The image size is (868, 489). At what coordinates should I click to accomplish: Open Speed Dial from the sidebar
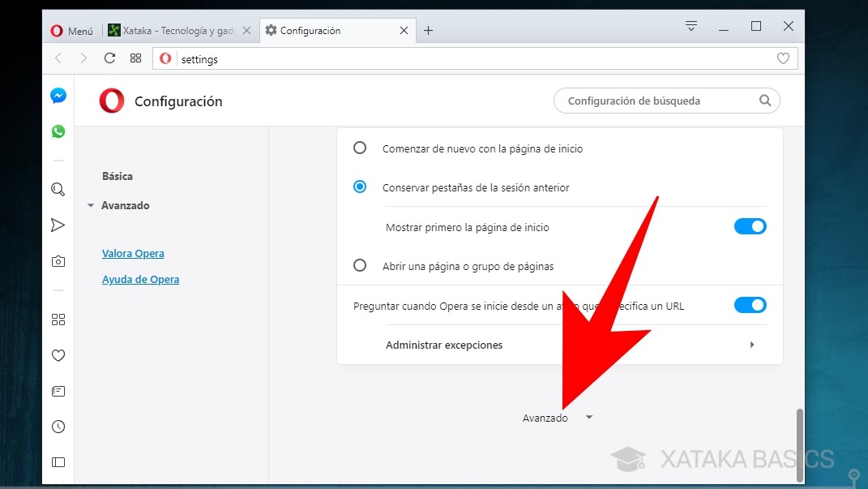tap(58, 319)
